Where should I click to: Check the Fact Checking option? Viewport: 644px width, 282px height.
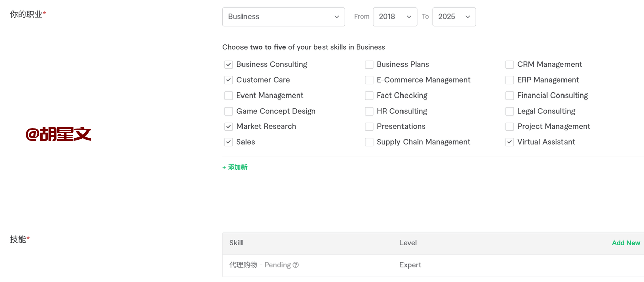tap(369, 96)
